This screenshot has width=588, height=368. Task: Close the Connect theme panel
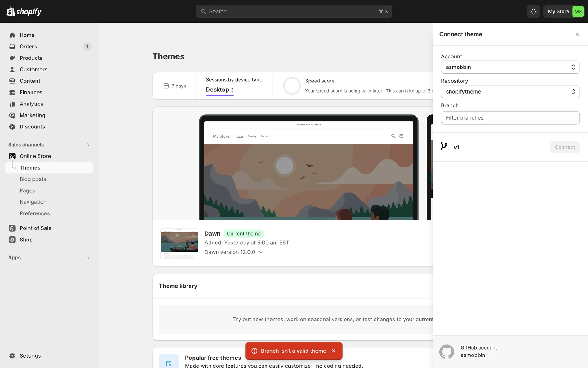point(577,34)
